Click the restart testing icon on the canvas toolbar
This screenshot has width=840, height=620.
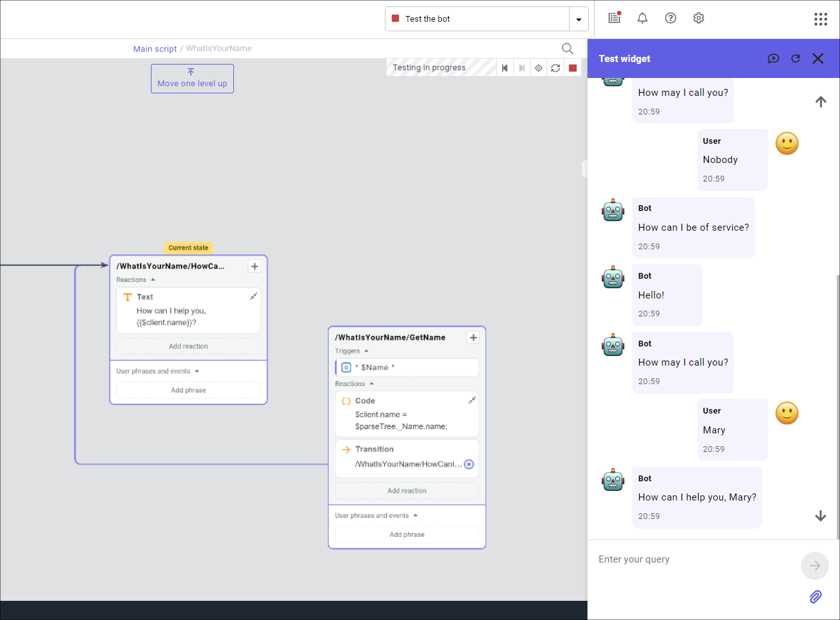(555, 68)
